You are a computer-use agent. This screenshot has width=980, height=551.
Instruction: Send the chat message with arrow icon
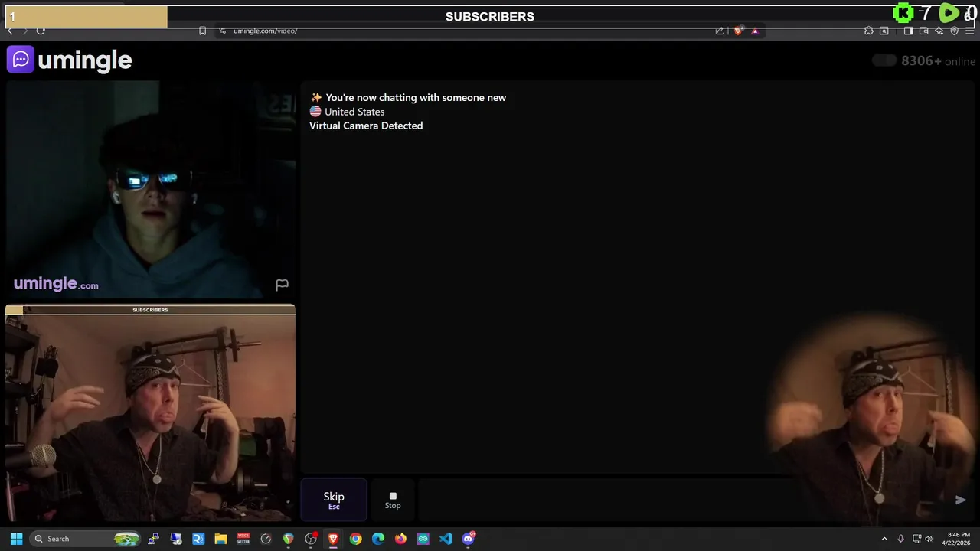(x=961, y=500)
